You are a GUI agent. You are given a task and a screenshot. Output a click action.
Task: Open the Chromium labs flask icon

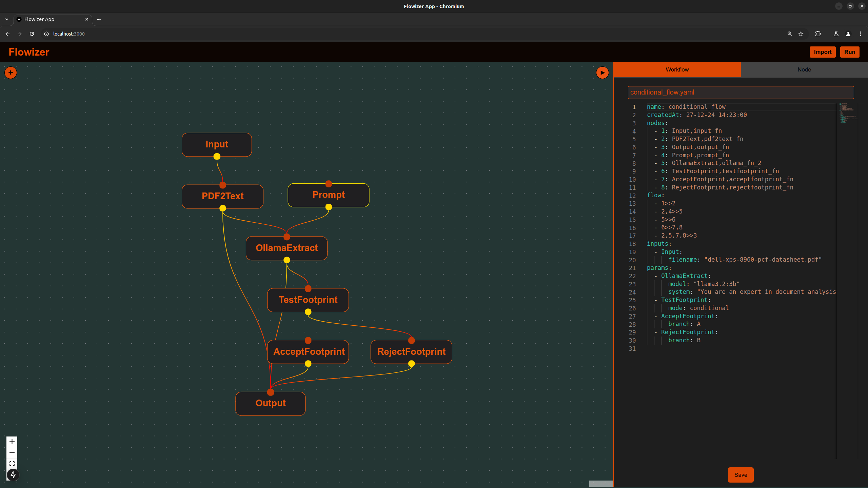(x=836, y=34)
